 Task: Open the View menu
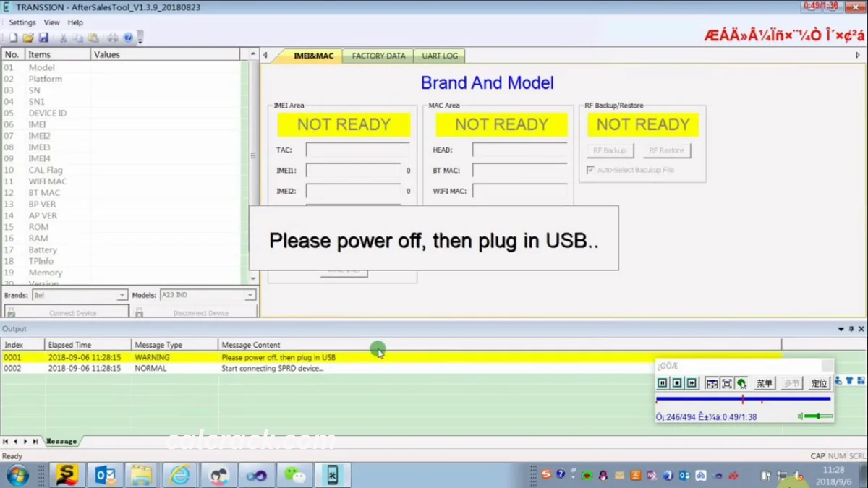(x=52, y=22)
